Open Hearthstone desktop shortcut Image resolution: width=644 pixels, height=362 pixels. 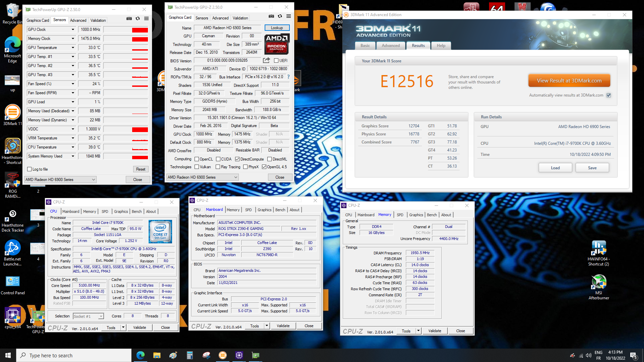(12, 151)
